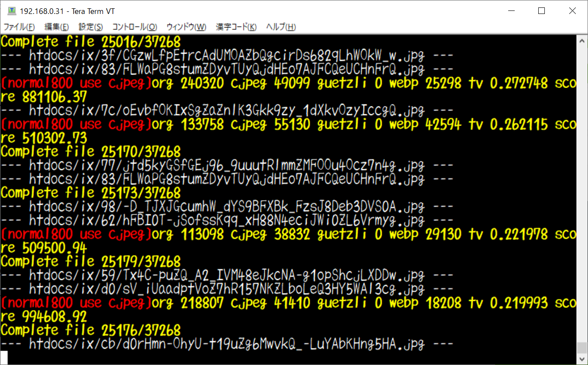Image resolution: width=588 pixels, height=365 pixels.
Task: Click 'tv 0.219993' value
Action: tap(508, 303)
